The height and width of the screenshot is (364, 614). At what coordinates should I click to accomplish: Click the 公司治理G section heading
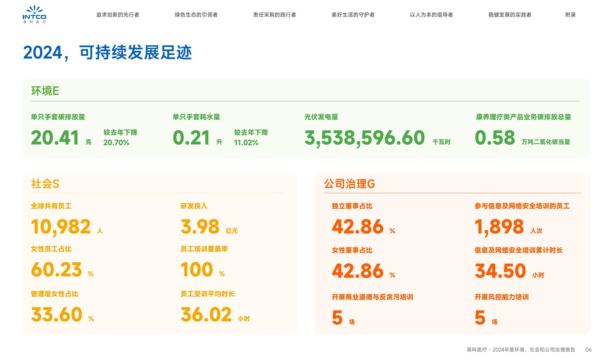[349, 184]
